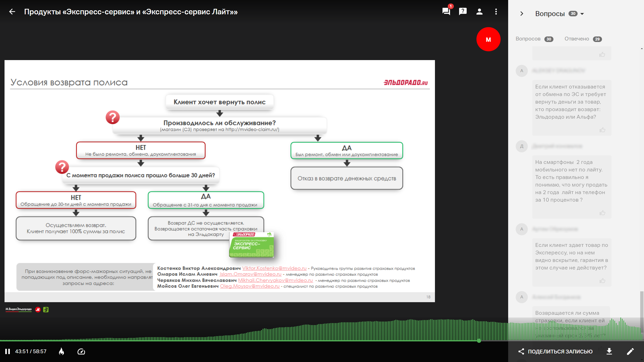
Task: Click the Эльдорадо.ru logo on the slide
Action: click(x=406, y=82)
